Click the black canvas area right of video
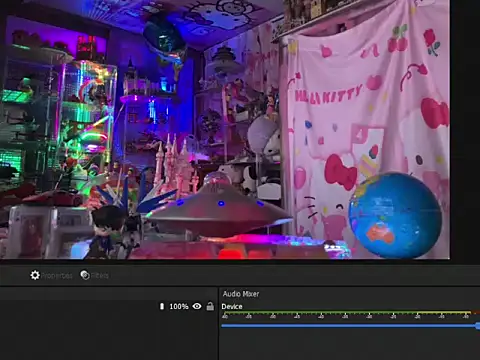 pyautogui.click(x=465, y=130)
